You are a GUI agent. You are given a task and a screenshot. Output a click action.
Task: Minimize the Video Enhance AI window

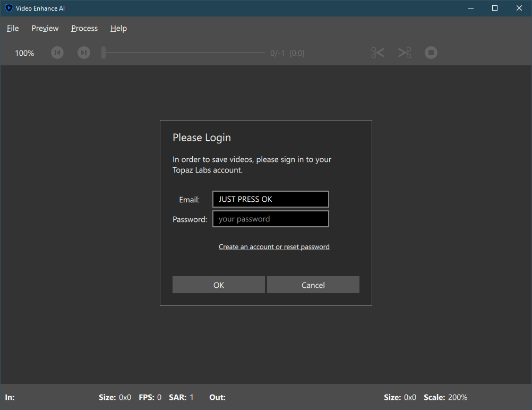(470, 8)
